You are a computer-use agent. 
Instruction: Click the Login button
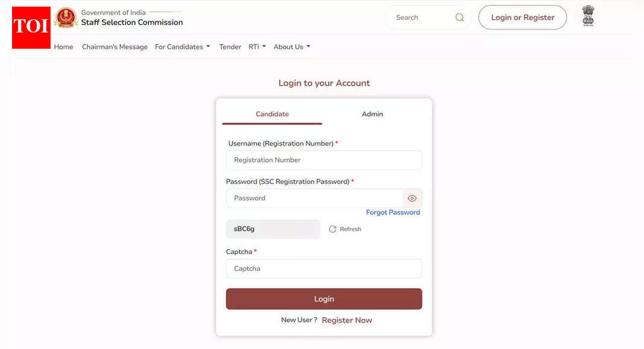pos(324,298)
